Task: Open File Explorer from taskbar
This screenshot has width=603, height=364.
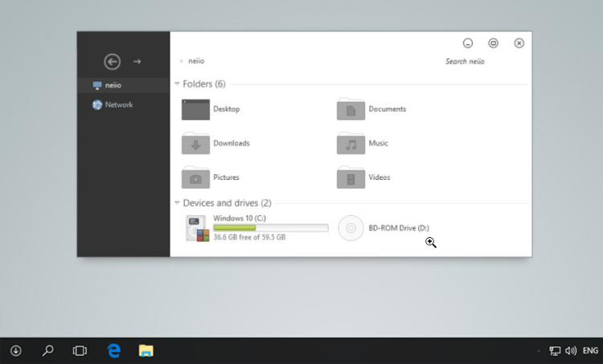Action: [146, 350]
